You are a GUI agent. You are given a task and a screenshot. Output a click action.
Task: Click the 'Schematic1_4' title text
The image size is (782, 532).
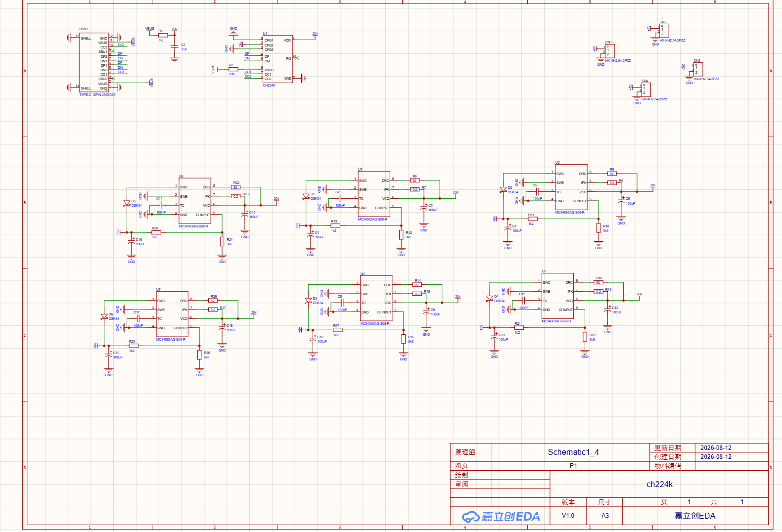point(573,452)
